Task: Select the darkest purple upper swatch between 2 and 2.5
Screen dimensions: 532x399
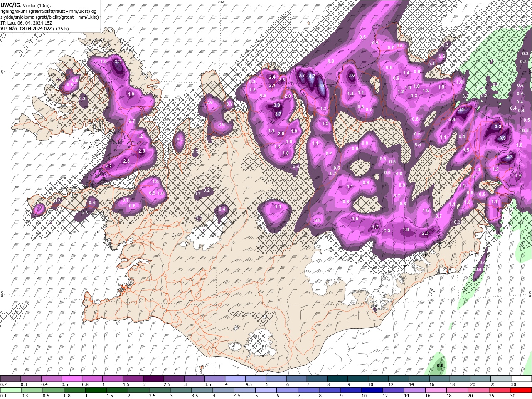Action: click(153, 379)
